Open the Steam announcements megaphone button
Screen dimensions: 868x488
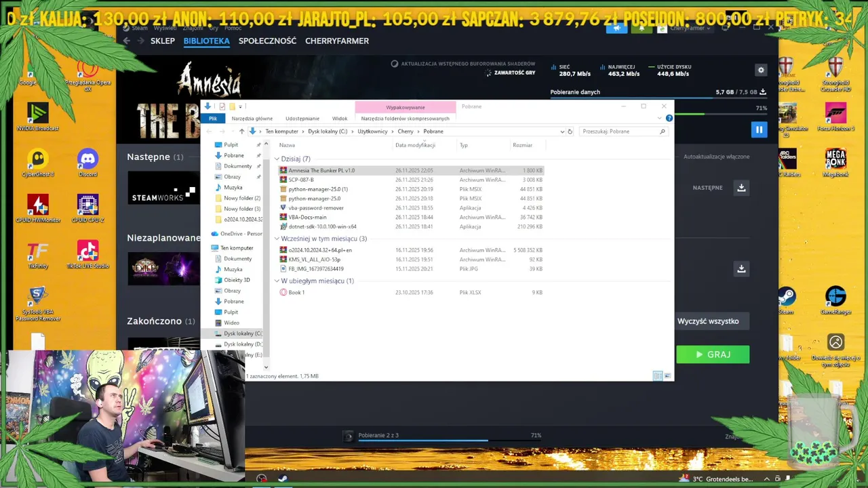616,28
